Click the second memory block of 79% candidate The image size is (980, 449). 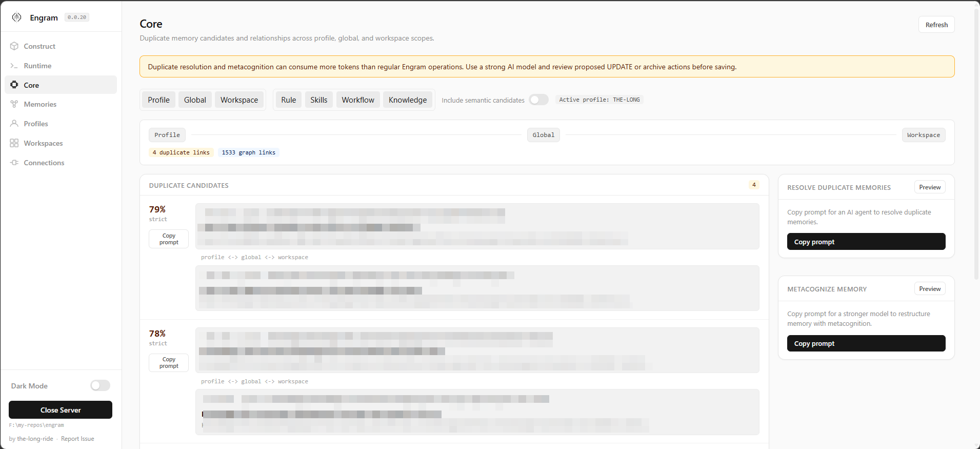(x=477, y=288)
